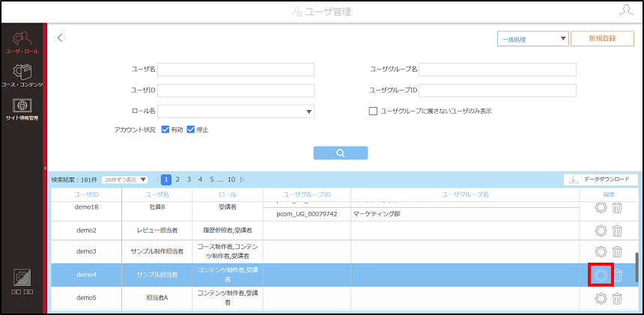644x315 pixels.
Task: Go to results page 2
Action: [177, 180]
